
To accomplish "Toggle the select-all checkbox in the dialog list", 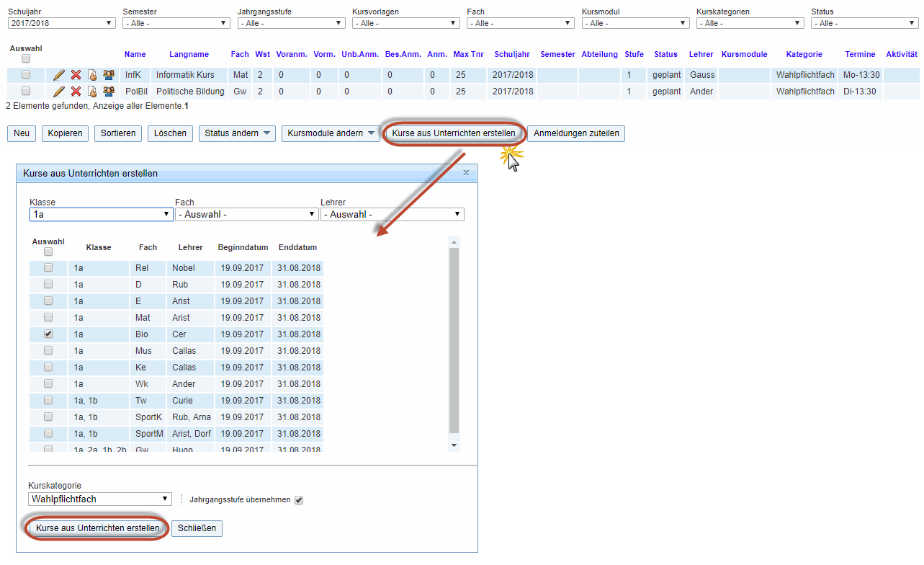I will (48, 252).
